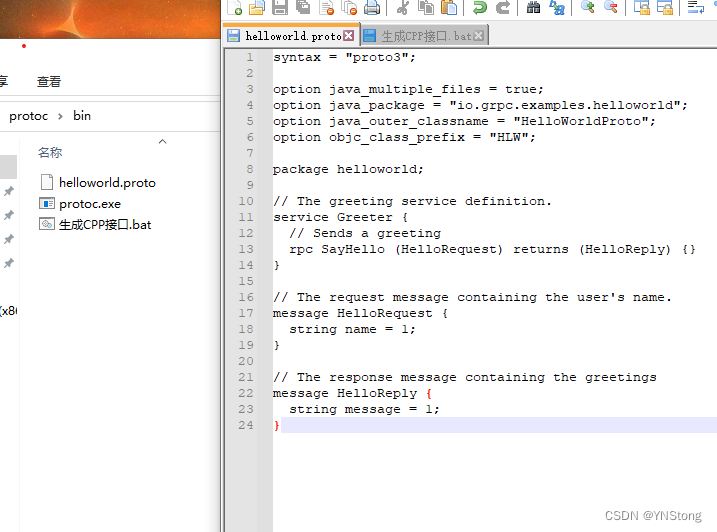Screen dimensions: 717x532
Task: Toggle synchronize horizontal scrolling
Action: 664,7
